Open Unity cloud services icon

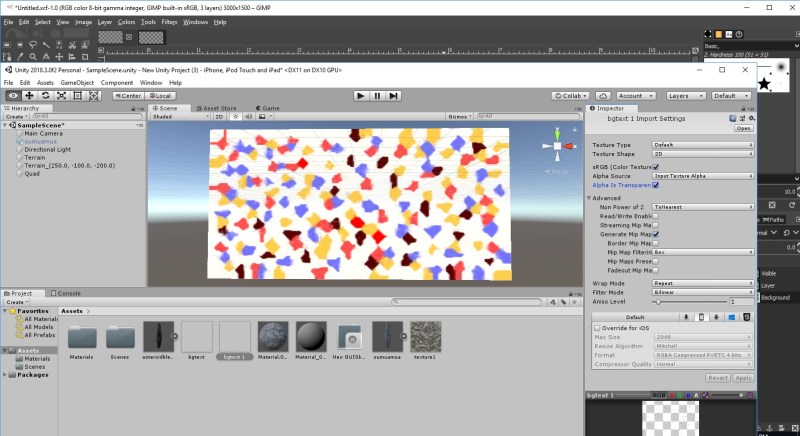[604, 96]
